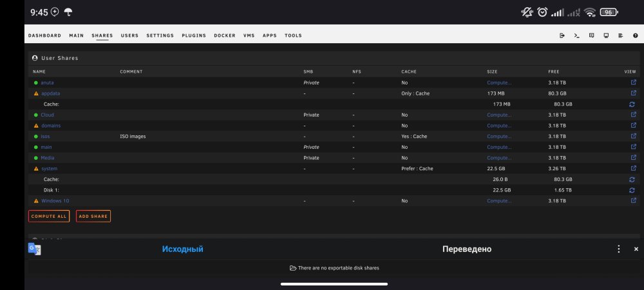Close the Google Translate bar

pos(636,249)
